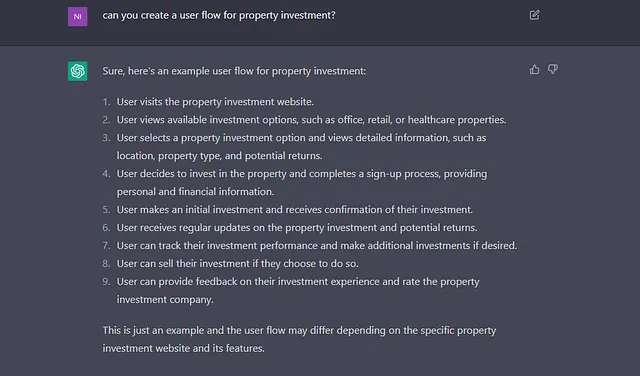Click step 5 about initial investment confirmation
The height and width of the screenshot is (376, 640).
coord(295,209)
